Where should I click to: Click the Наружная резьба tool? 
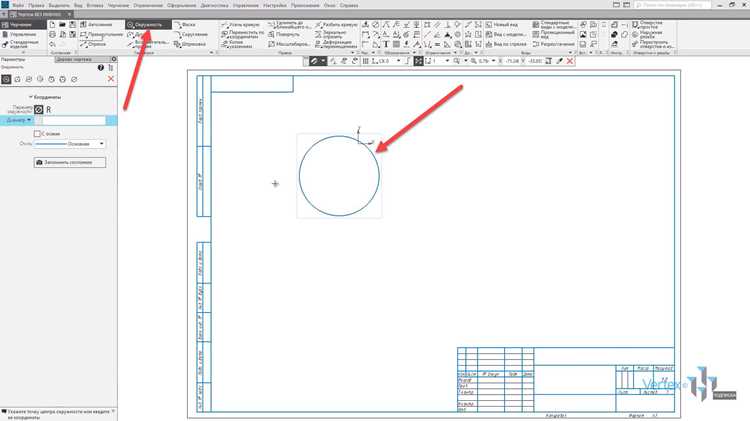coord(647,34)
